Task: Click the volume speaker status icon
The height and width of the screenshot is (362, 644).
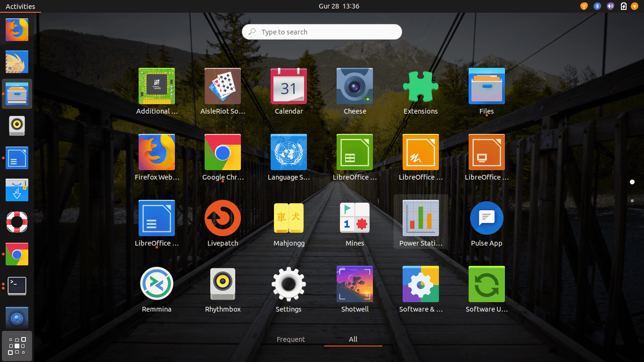Action: (x=611, y=6)
